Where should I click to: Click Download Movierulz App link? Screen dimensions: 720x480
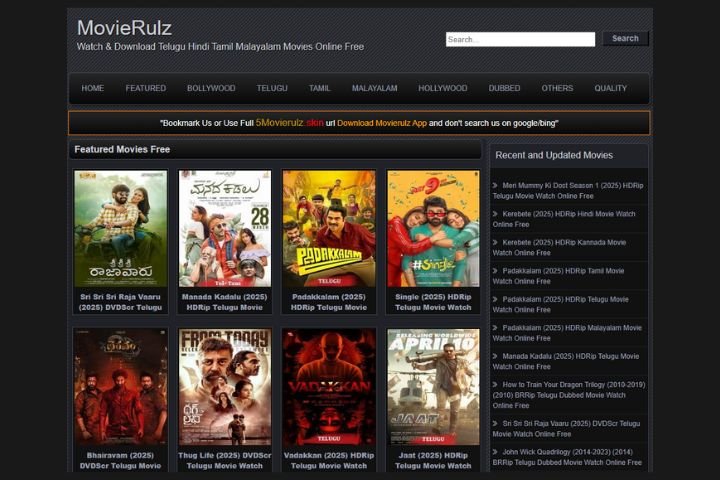[382, 123]
